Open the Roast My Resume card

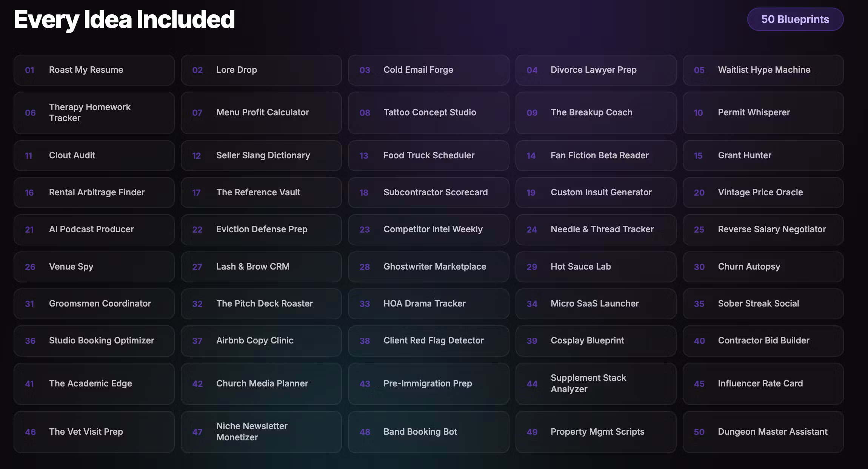tap(94, 70)
